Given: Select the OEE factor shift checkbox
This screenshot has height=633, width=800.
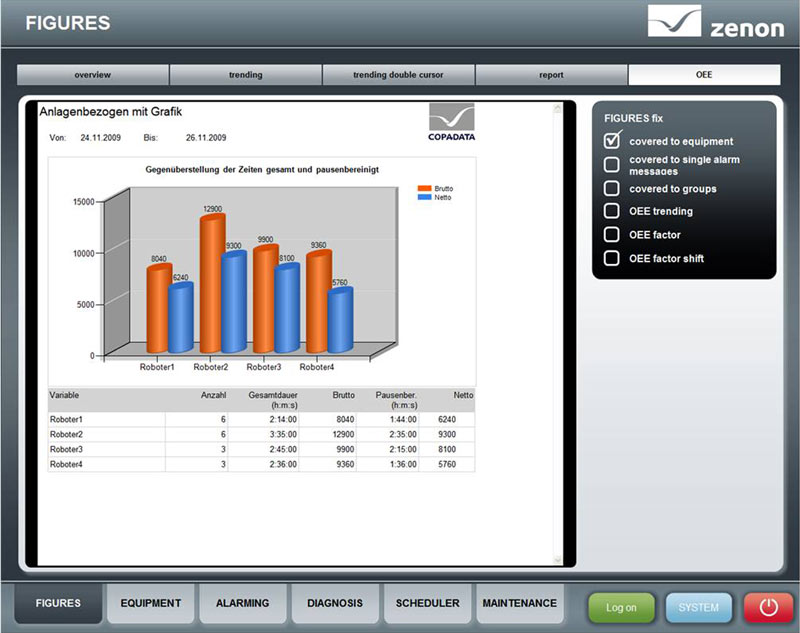Looking at the screenshot, I should tap(612, 258).
